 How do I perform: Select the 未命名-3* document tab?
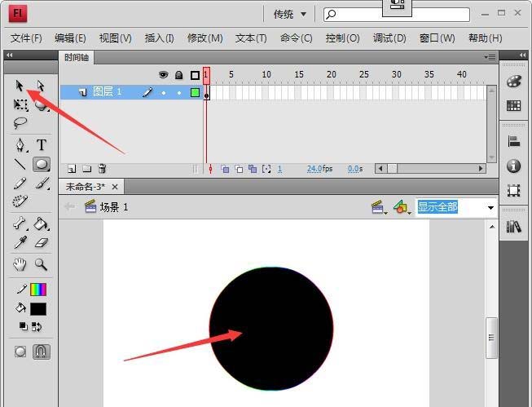coord(86,187)
